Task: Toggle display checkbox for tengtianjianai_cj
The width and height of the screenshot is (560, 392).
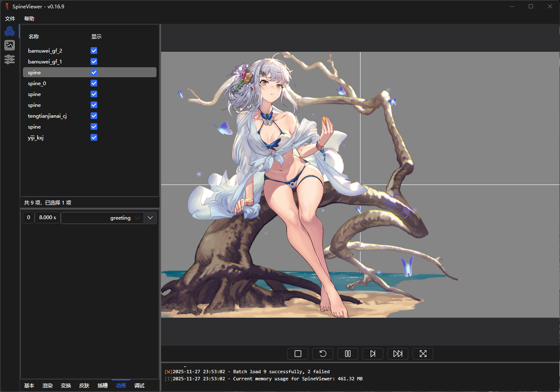Action: [94, 116]
